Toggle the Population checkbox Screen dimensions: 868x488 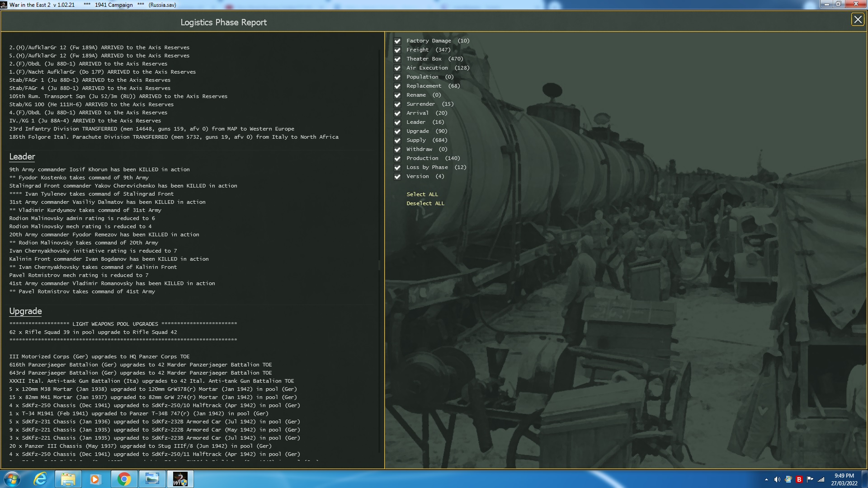397,77
